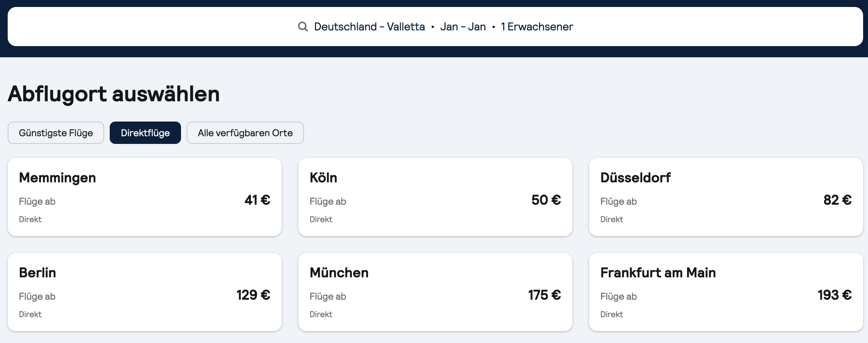The height and width of the screenshot is (343, 868).
Task: Click the 1 Erwachsener traveler text
Action: click(537, 27)
